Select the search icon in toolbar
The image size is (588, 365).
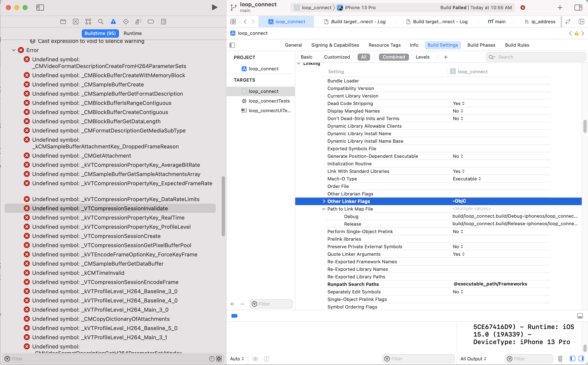coord(100,22)
